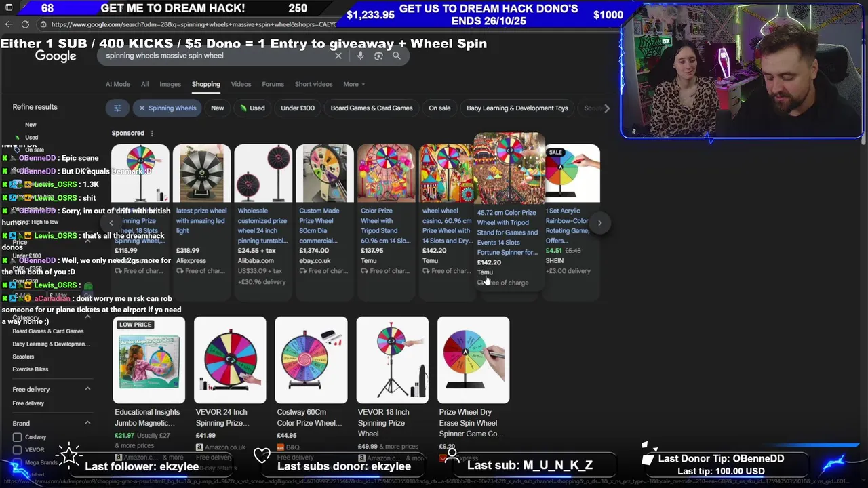Switch to the Videos tab
This screenshot has width=868, height=488.
point(241,84)
